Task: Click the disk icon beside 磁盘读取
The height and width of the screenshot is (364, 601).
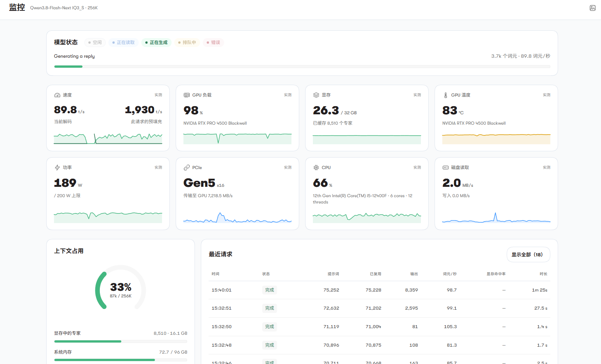Action: [x=446, y=168]
